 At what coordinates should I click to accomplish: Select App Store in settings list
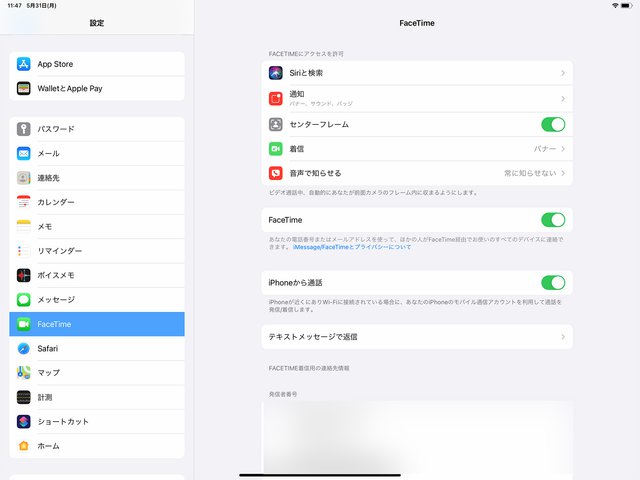pyautogui.click(x=97, y=64)
